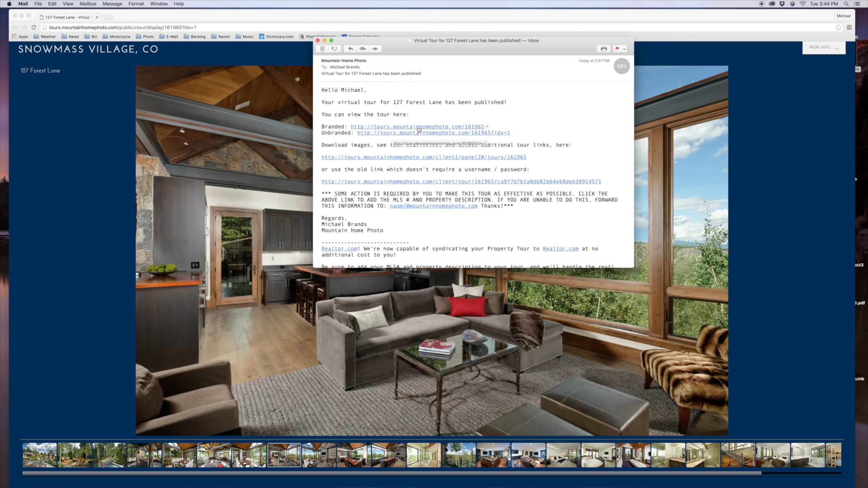This screenshot has height=488, width=868.
Task: Open the Apple menu
Action: pos(9,4)
